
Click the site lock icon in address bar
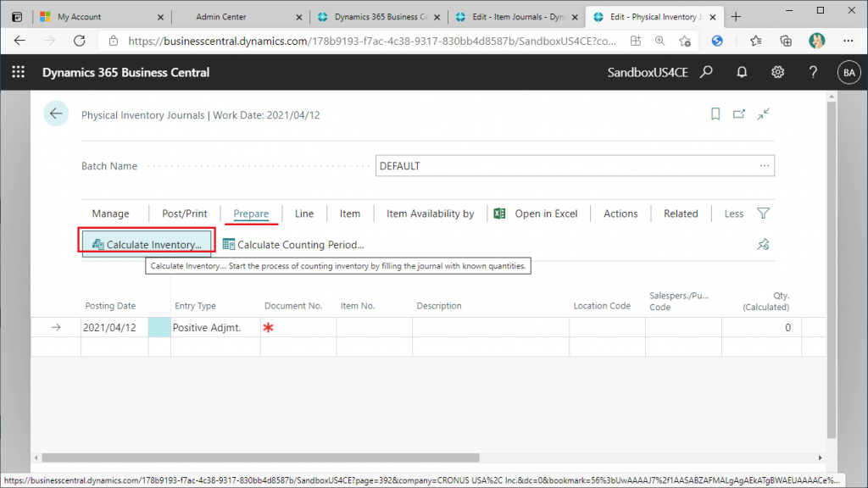114,41
